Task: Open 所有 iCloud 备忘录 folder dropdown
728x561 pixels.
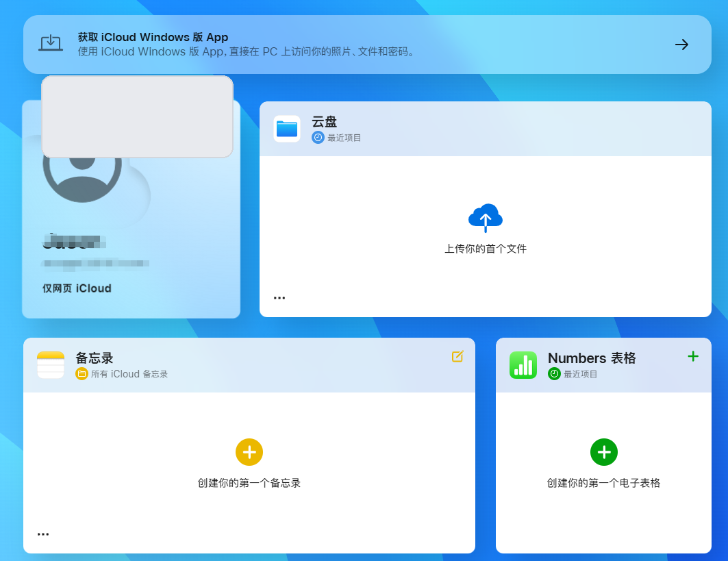Action: click(x=129, y=374)
